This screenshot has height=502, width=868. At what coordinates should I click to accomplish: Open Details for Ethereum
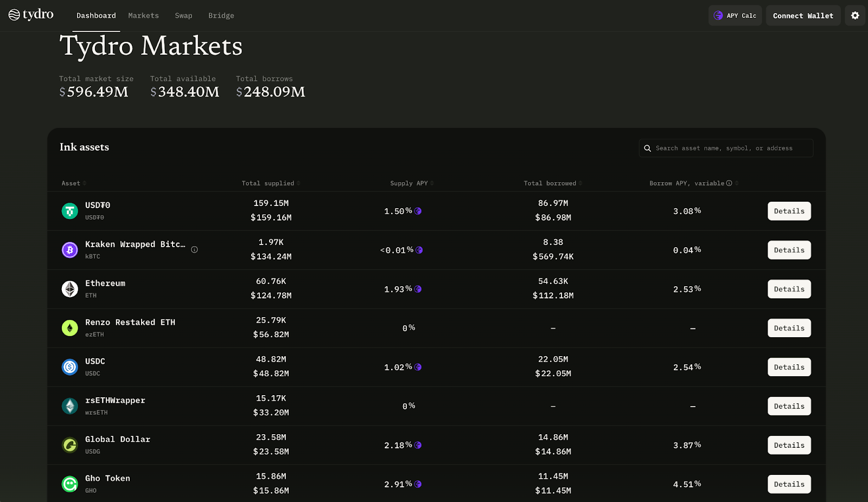point(789,289)
